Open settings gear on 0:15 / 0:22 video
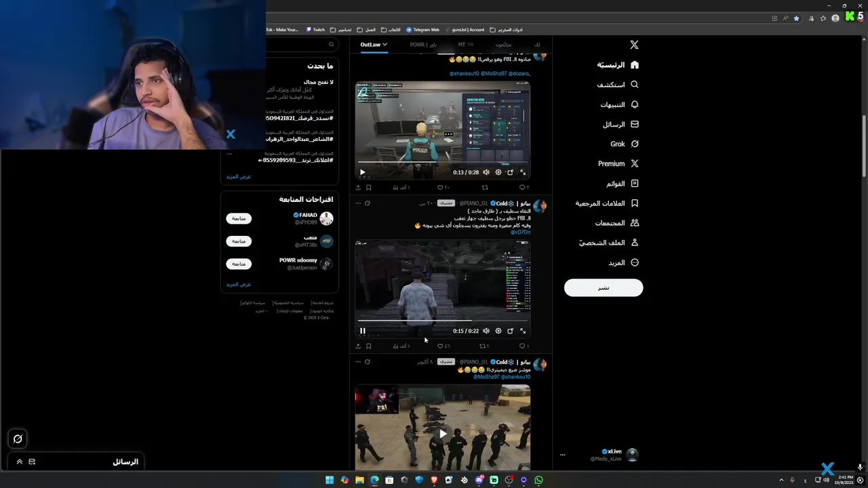This screenshot has height=488, width=868. (498, 331)
